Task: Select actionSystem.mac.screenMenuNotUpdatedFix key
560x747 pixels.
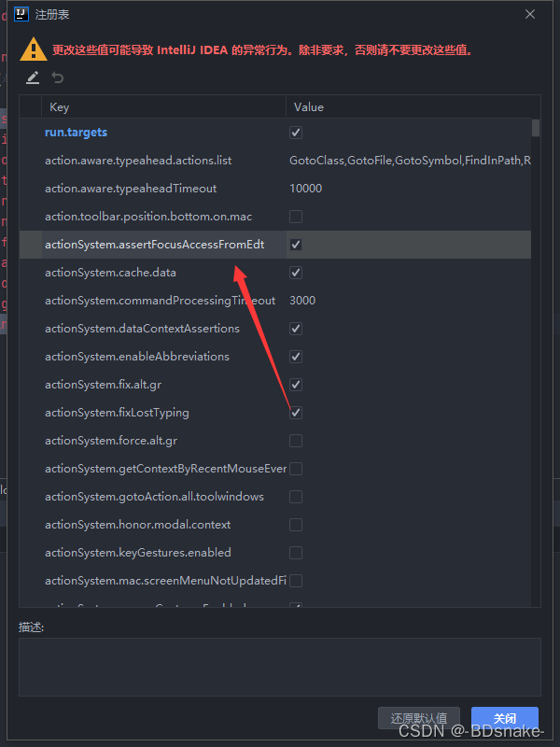Action: pyautogui.click(x=166, y=581)
